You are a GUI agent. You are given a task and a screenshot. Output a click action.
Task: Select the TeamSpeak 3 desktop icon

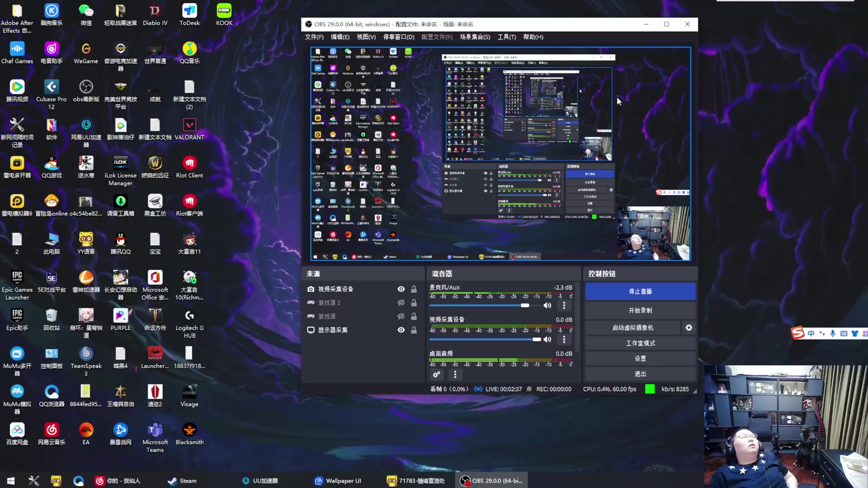point(86,362)
